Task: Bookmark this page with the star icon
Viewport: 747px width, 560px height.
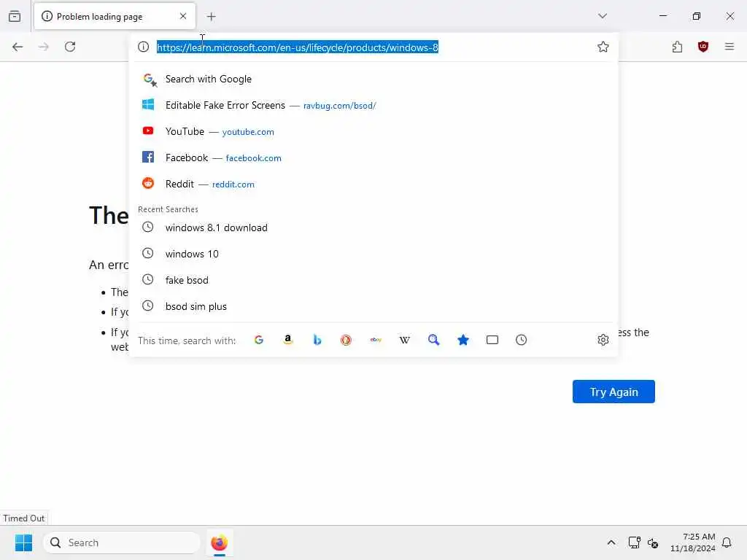Action: (603, 47)
